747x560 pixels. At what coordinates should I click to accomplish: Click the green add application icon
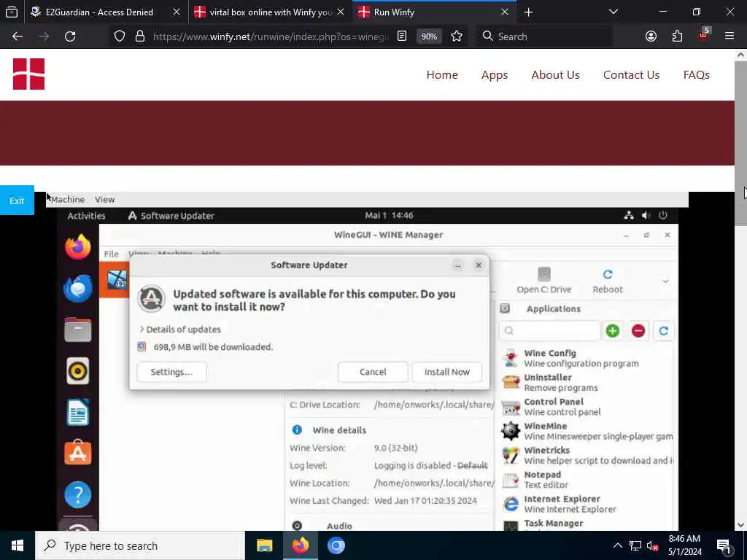pos(613,330)
